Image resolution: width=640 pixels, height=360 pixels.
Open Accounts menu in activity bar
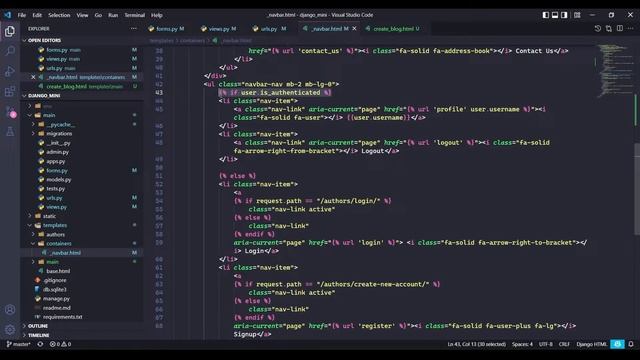(x=10, y=310)
